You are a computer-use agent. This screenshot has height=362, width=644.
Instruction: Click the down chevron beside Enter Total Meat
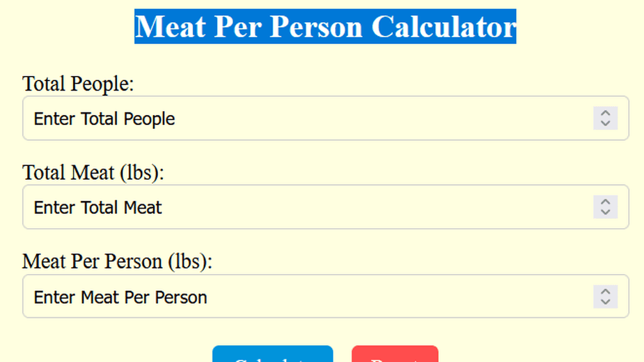(x=605, y=211)
